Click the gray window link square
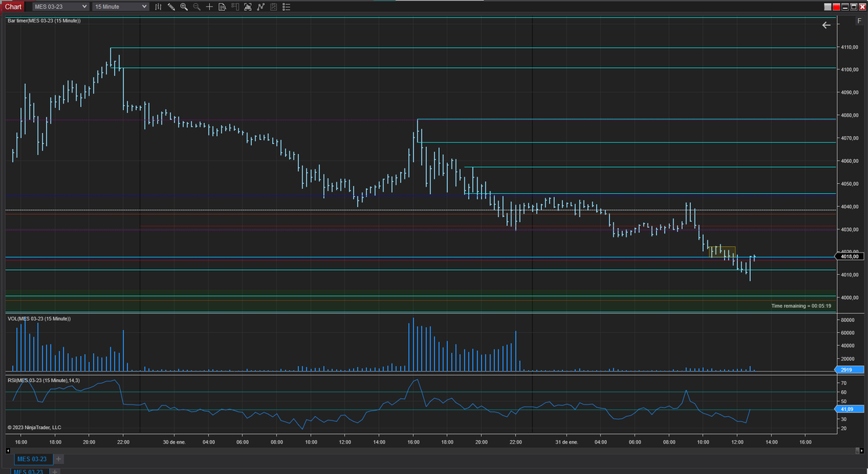This screenshot has height=474, width=868. 827,7
